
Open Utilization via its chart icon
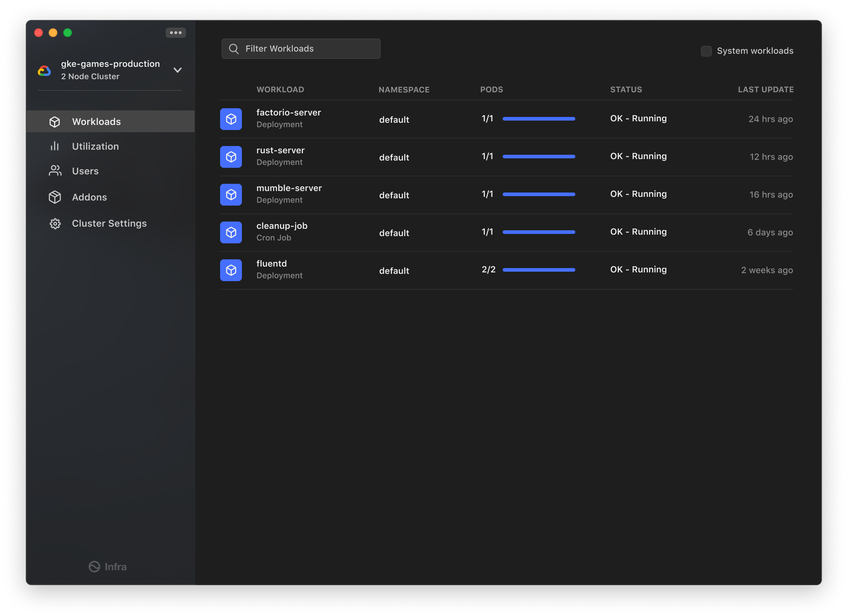(55, 146)
